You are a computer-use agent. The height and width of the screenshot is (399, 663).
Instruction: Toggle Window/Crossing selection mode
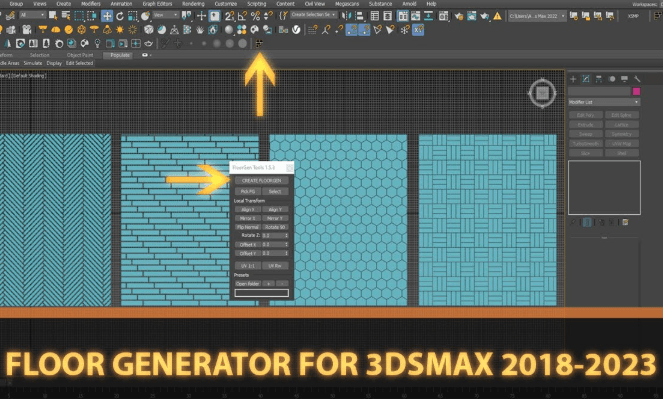(x=91, y=16)
